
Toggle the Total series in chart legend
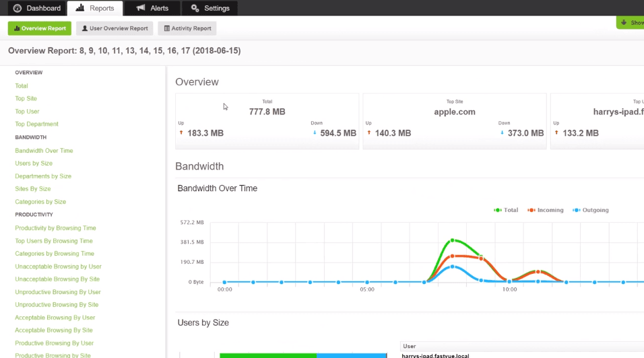506,210
